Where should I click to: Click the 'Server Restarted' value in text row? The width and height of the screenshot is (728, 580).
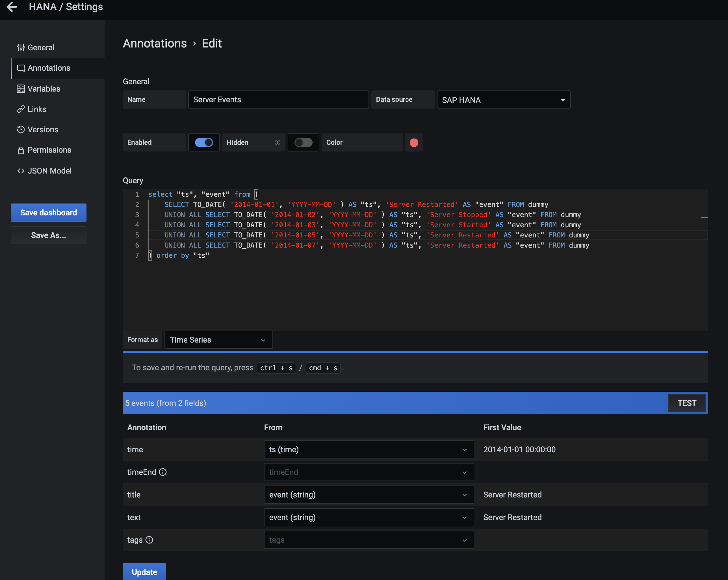pyautogui.click(x=512, y=517)
